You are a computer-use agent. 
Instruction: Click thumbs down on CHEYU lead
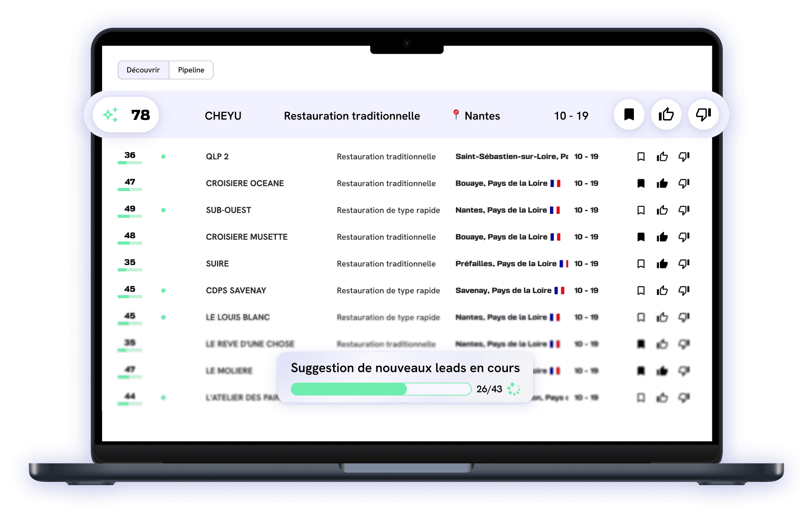tap(703, 115)
